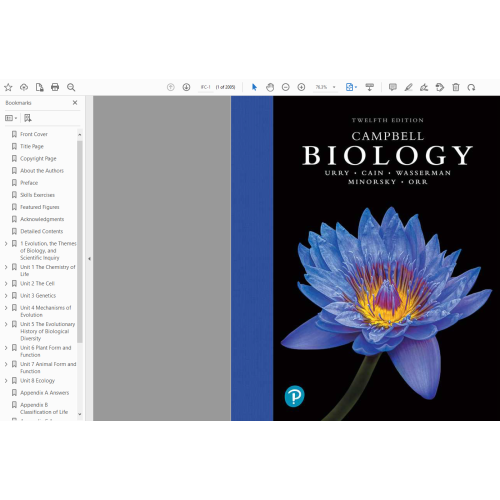Open the bookmarks options dropdown menu
Screen dimensions: 500x500
click(11, 118)
